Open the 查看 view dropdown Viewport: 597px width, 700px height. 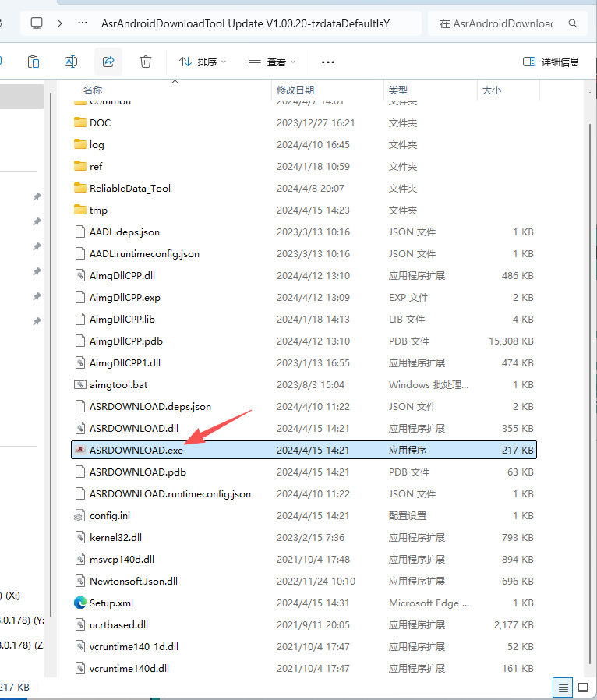click(x=271, y=62)
